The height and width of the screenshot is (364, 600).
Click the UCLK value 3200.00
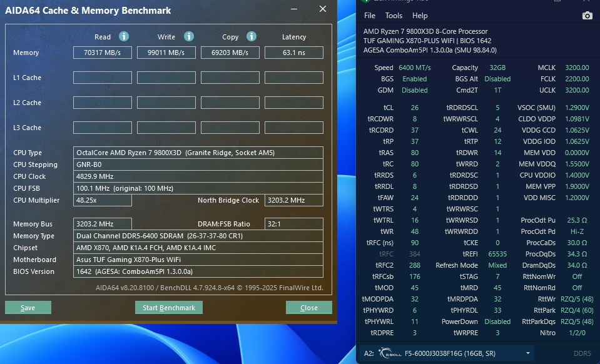coord(577,90)
